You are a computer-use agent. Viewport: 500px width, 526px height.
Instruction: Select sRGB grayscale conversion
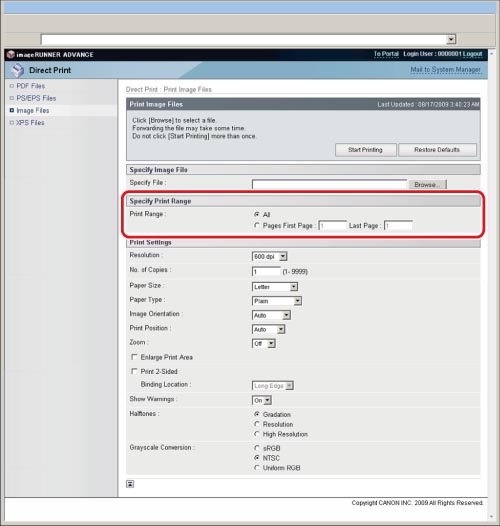pos(257,448)
